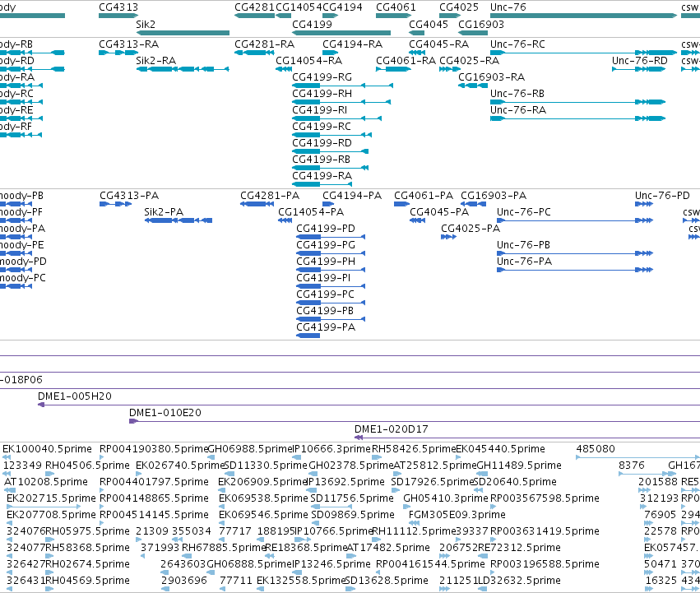Viewport: 700px width, 593px height.
Task: Open transcript Unc-76-RA label
Action: click(x=518, y=110)
